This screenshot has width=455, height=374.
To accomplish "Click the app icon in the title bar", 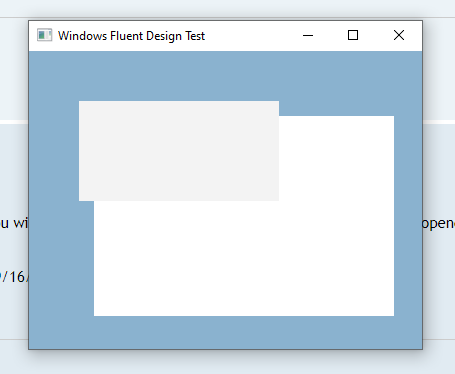I will coord(44,35).
